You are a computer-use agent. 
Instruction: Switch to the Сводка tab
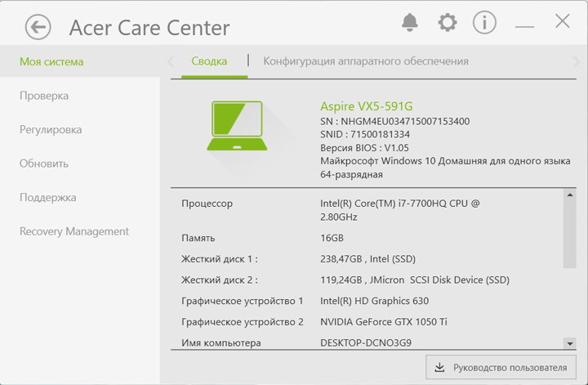point(209,61)
